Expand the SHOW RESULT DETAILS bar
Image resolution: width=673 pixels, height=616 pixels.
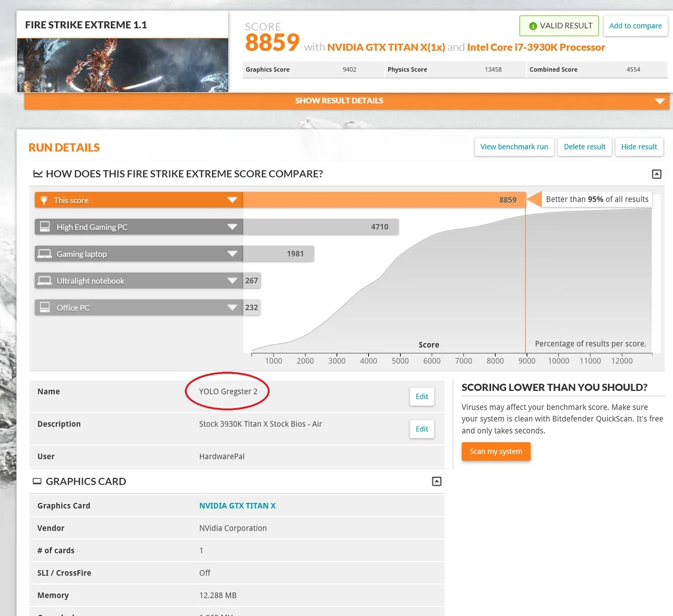[347, 101]
